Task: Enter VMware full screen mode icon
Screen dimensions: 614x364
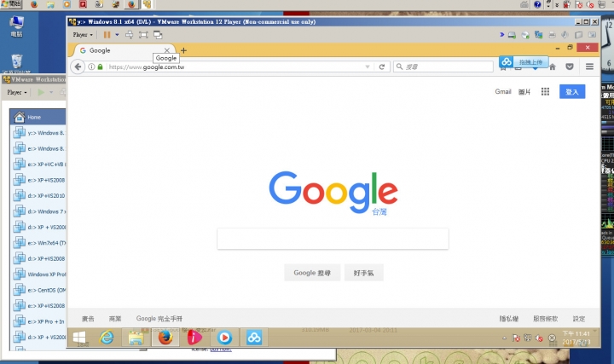Action: pyautogui.click(x=143, y=35)
